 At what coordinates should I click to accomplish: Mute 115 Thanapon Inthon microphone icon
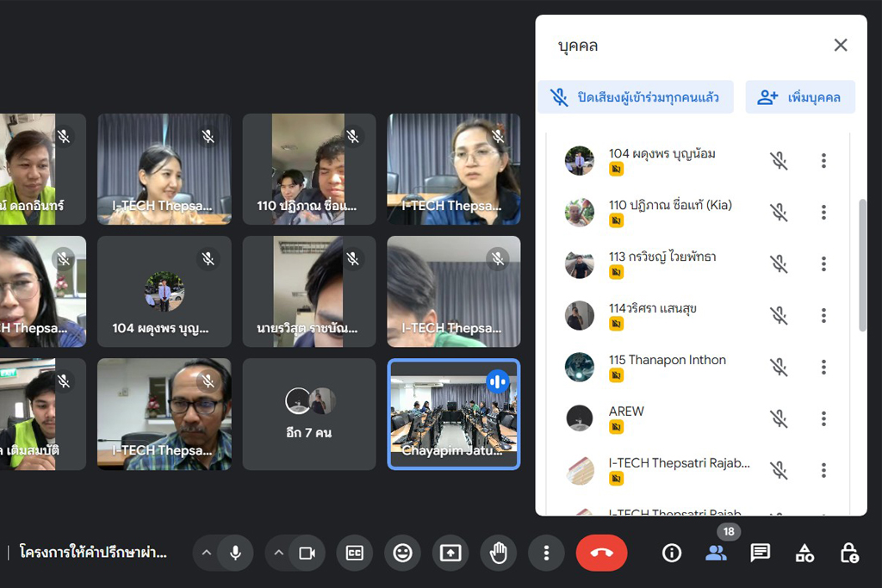tap(779, 368)
